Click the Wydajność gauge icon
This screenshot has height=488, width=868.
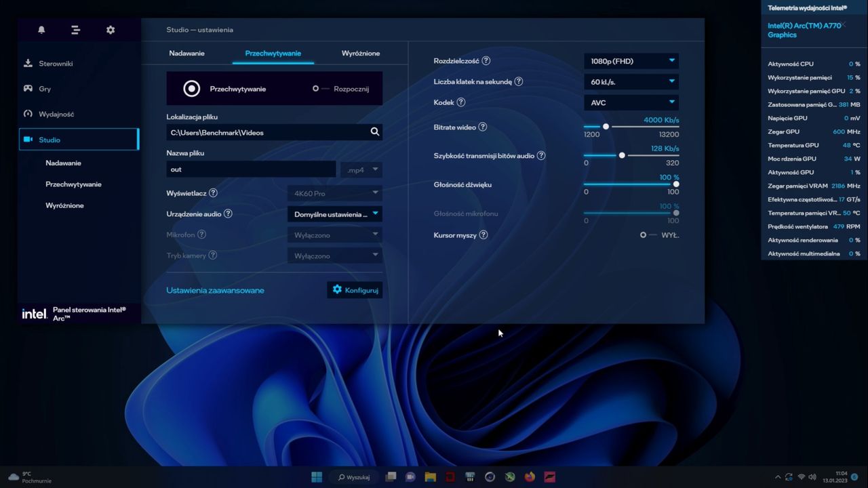click(x=28, y=114)
